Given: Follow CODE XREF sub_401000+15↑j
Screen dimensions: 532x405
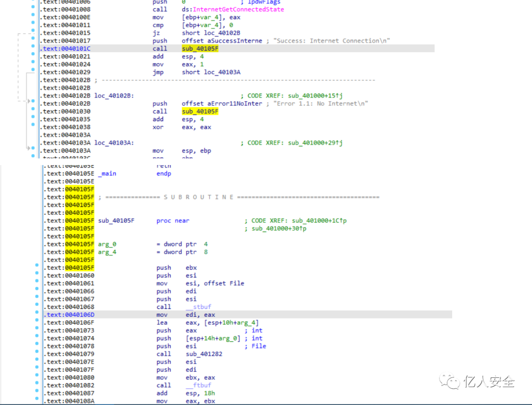Looking at the screenshot, I should (295, 96).
